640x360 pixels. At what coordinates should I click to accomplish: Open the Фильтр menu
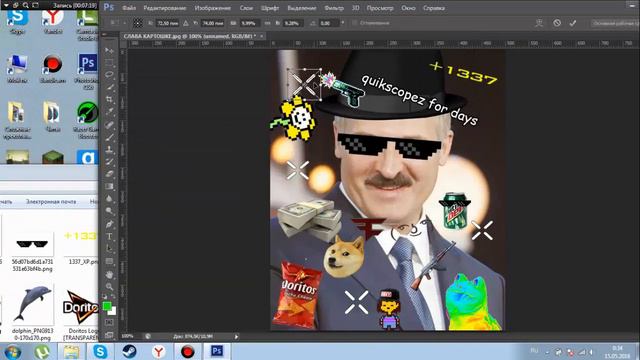point(334,8)
